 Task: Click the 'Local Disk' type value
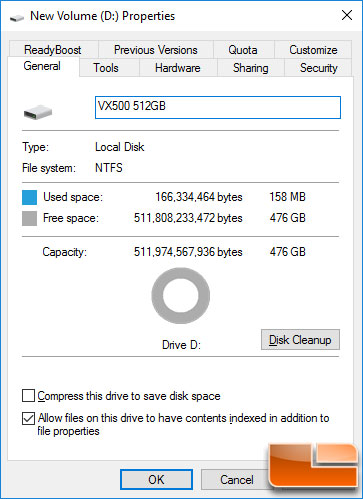click(x=120, y=147)
